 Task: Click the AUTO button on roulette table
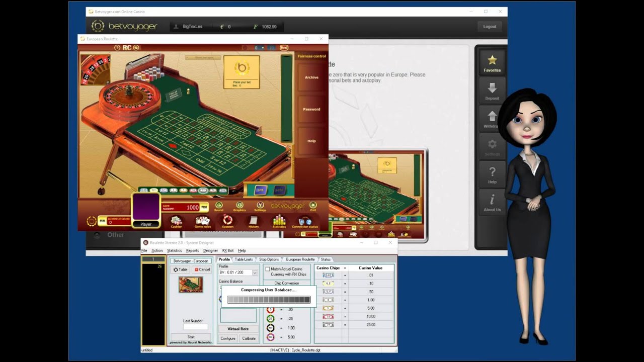[279, 190]
